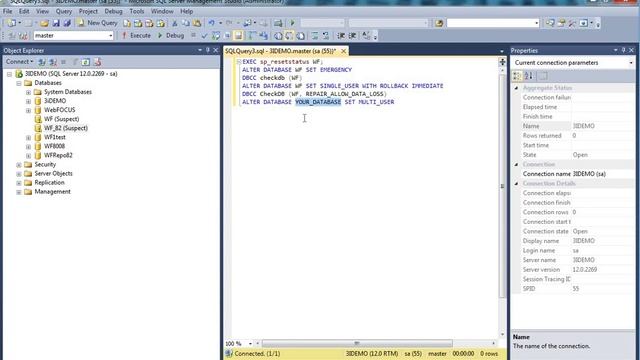
Task: Click the Cut scissors icon
Action: click(174, 23)
